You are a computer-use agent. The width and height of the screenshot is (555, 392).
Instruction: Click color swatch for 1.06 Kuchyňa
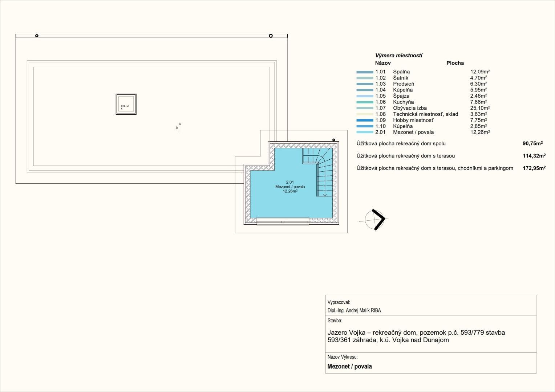point(365,102)
